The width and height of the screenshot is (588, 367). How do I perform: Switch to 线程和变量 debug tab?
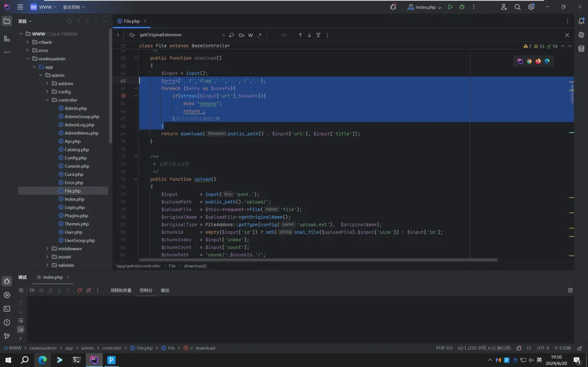coord(121,290)
